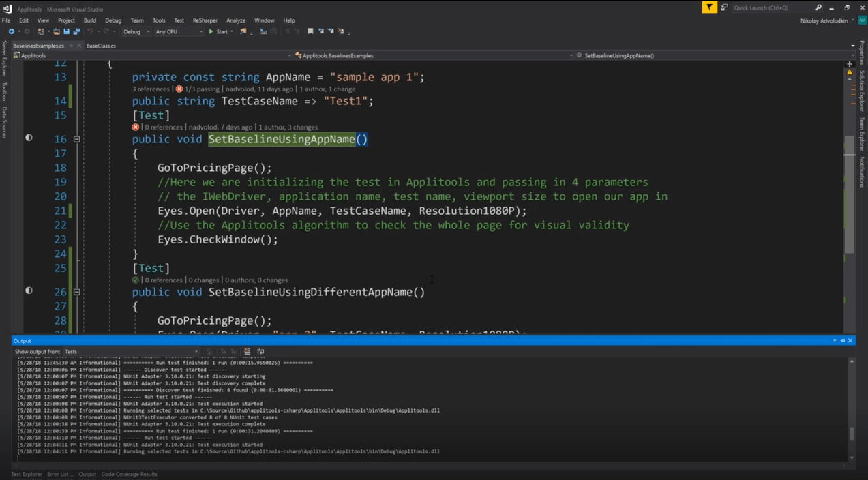This screenshot has width=868, height=480.
Task: Click the Next Bookmark toolbar icon
Action: (330, 31)
